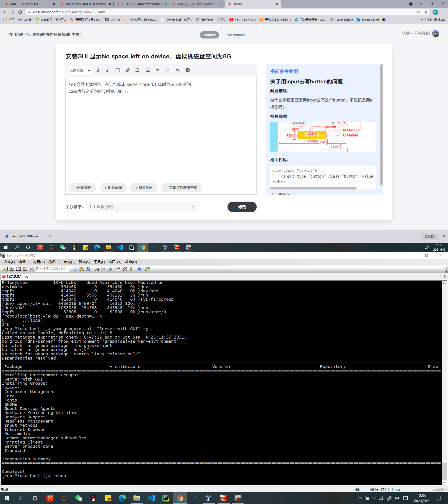Click the Bold formatting icon in the editor
448x504 pixels.
tap(98, 70)
